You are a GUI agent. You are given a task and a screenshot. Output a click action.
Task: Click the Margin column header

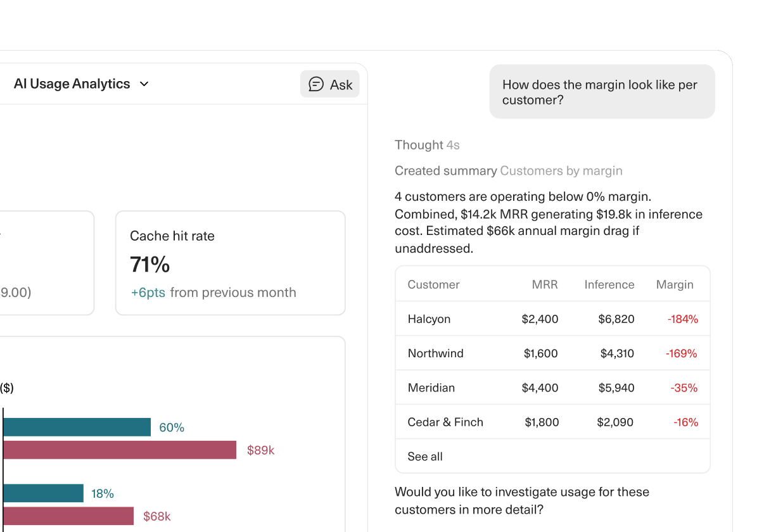675,284
